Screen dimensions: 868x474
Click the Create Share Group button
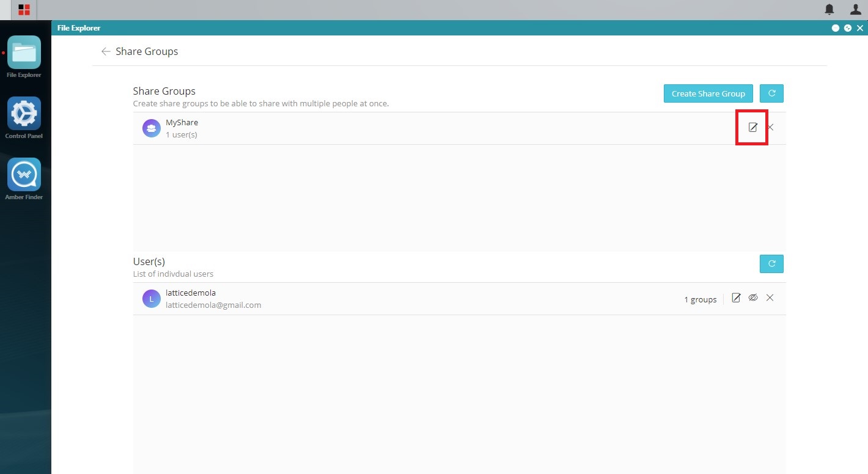[708, 93]
